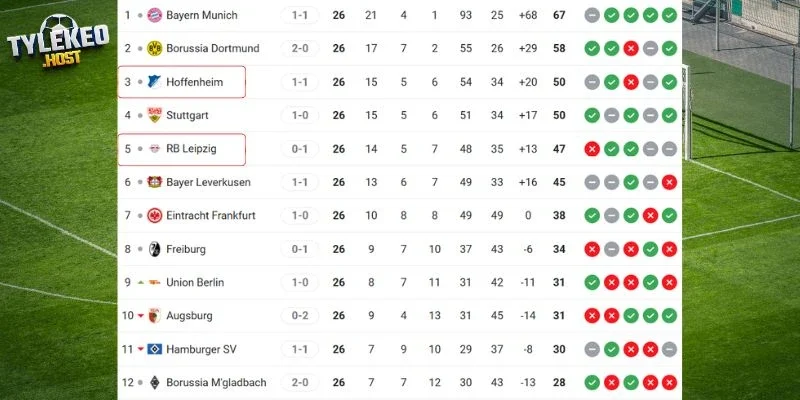Click the 2-0 score next to Borussia Dortmund
The width and height of the screenshot is (800, 400).
pyautogui.click(x=300, y=48)
